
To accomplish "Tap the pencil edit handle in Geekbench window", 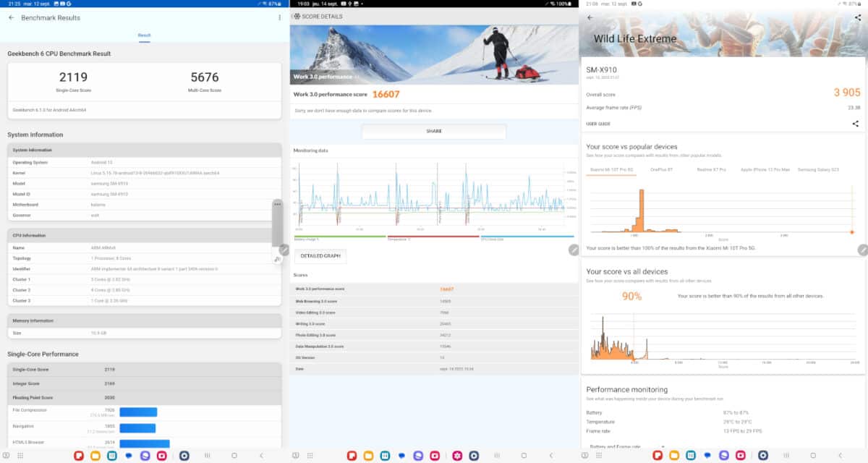I will click(x=284, y=250).
